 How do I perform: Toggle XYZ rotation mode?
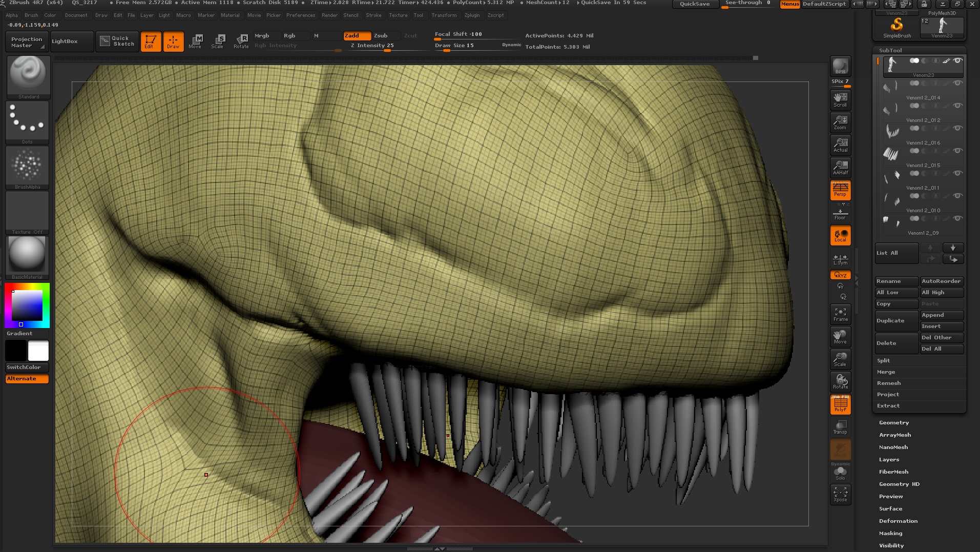(x=840, y=275)
